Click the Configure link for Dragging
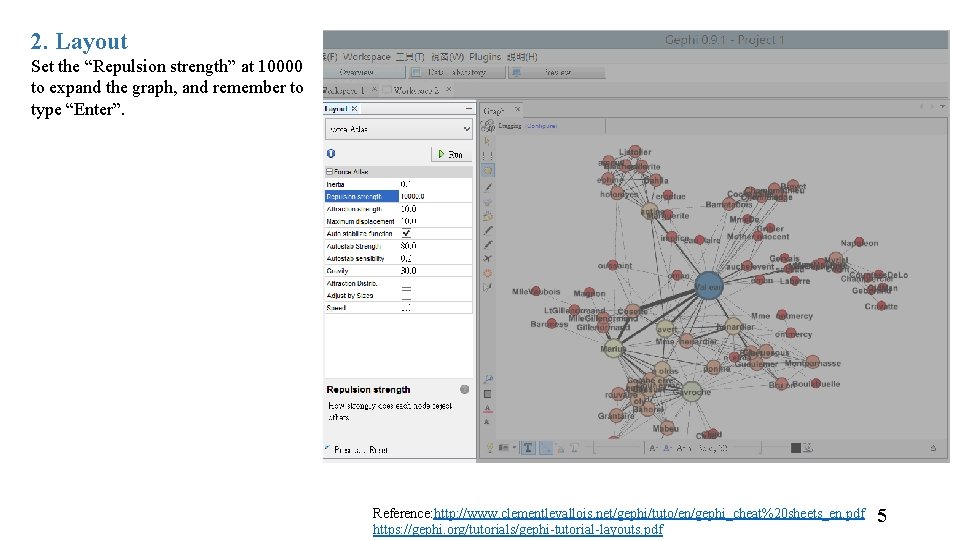Image resolution: width=960 pixels, height=540 pixels. click(x=542, y=126)
